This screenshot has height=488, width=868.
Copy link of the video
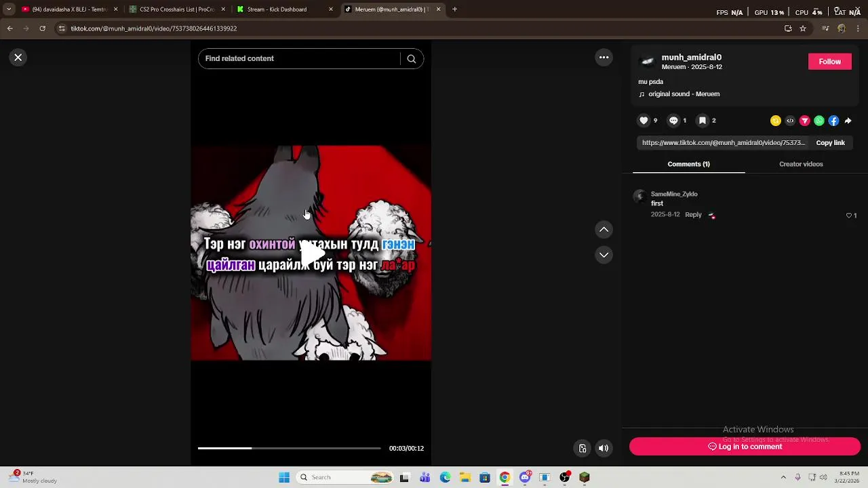click(x=830, y=143)
